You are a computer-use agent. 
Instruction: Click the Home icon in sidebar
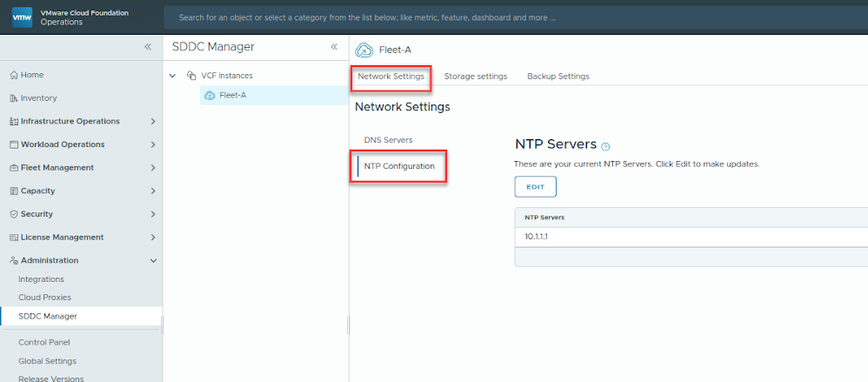click(13, 76)
